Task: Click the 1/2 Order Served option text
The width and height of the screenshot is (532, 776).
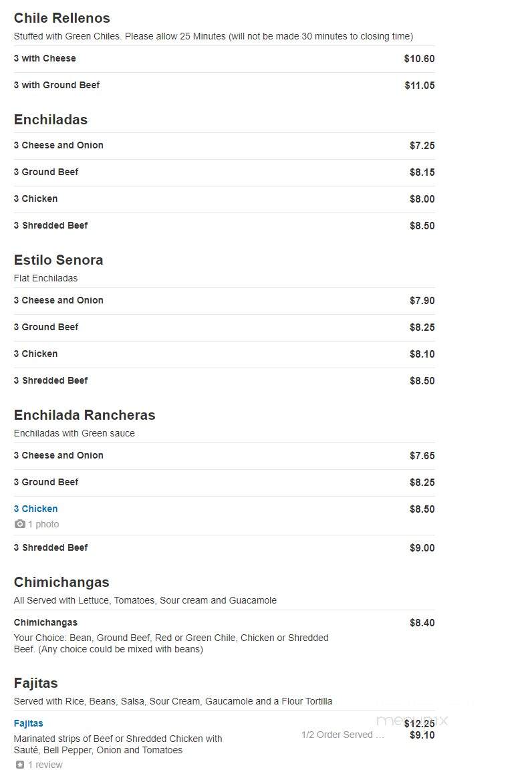Action: 342,735
